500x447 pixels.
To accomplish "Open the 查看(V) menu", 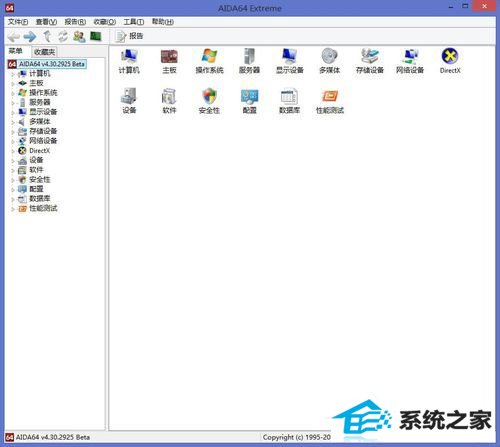I will click(46, 22).
